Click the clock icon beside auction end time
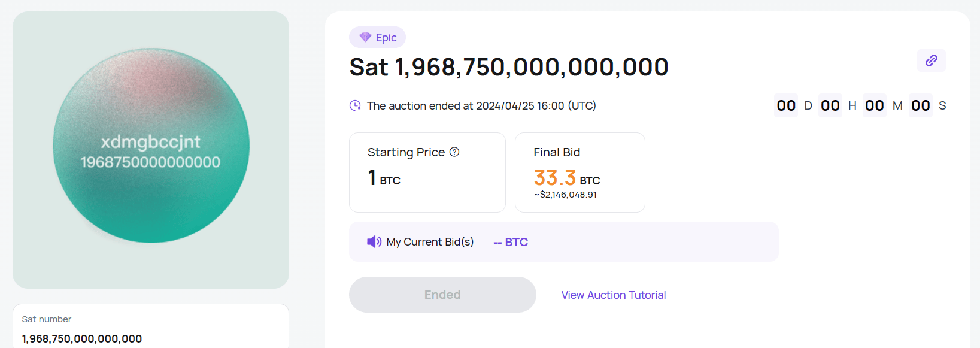 [x=355, y=105]
